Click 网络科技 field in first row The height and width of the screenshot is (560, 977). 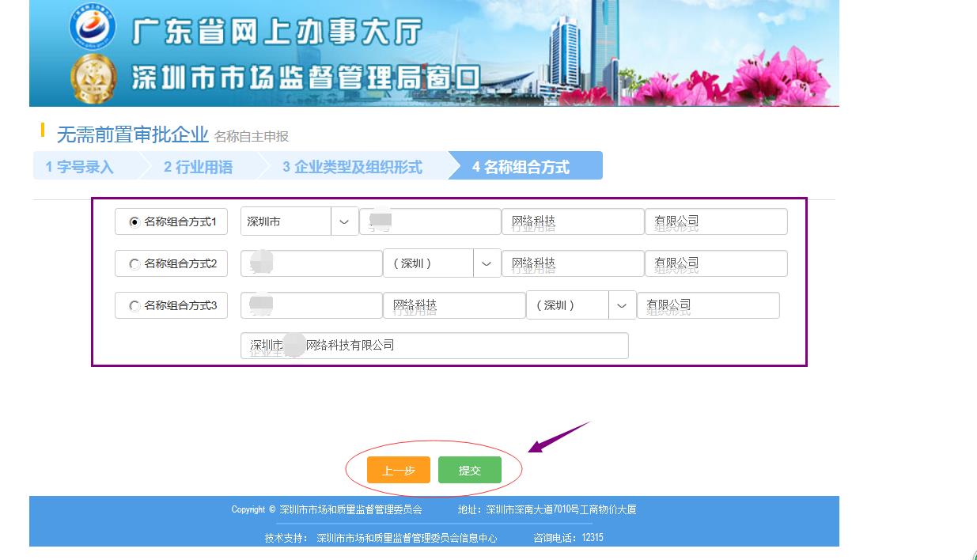point(572,222)
